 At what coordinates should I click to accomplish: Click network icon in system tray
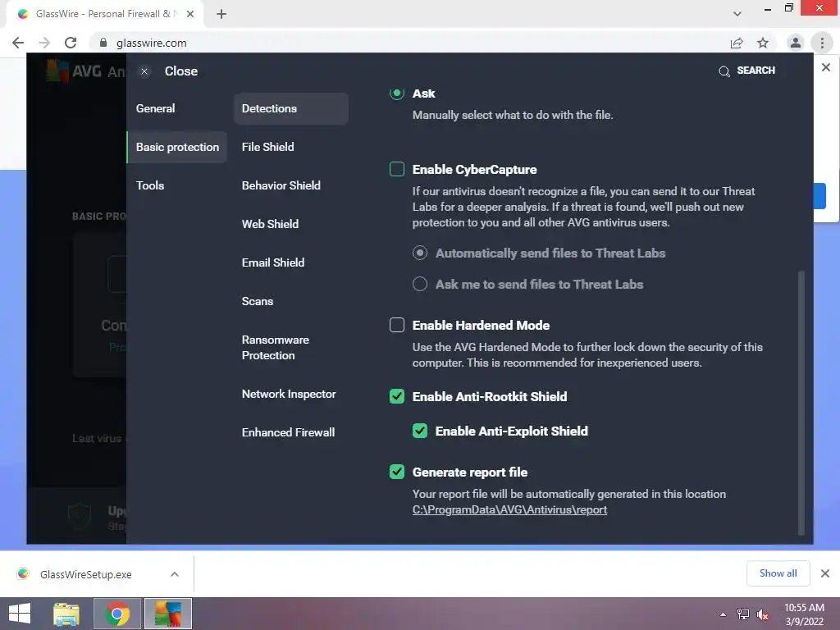pos(743,614)
